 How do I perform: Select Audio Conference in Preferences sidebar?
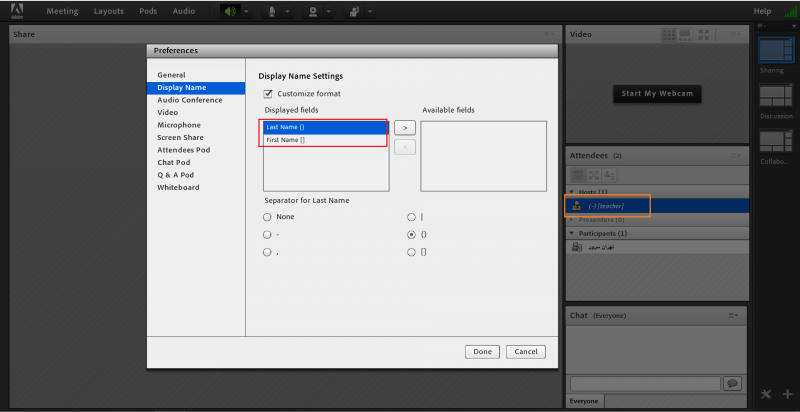(189, 100)
